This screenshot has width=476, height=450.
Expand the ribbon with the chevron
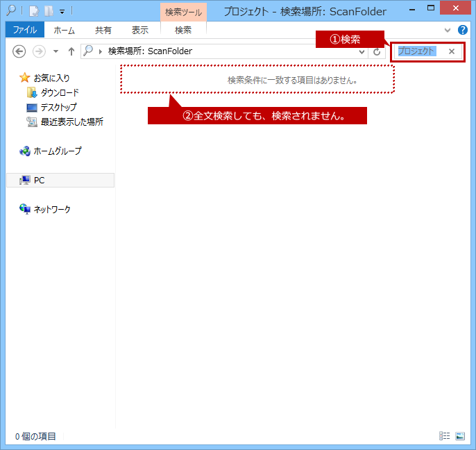pos(448,30)
